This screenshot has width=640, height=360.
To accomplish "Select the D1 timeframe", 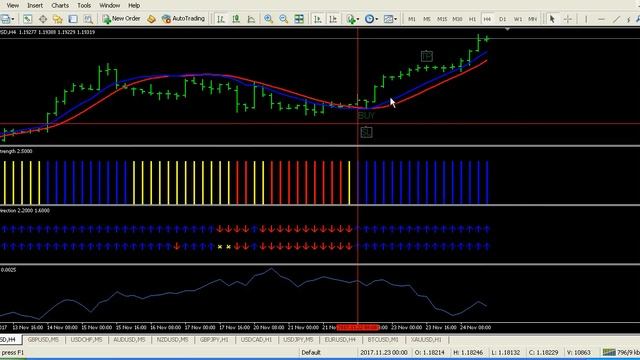I will 502,19.
